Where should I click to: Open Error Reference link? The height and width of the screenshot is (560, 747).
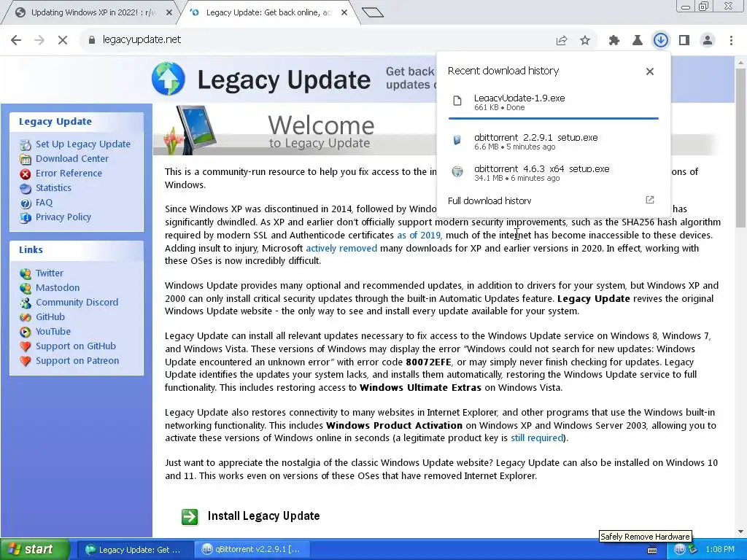(x=69, y=174)
